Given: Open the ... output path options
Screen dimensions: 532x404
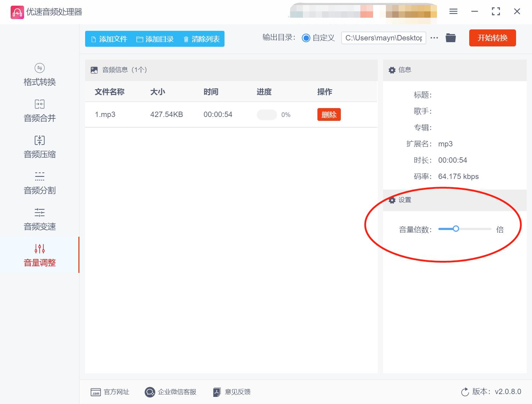Looking at the screenshot, I should (434, 38).
